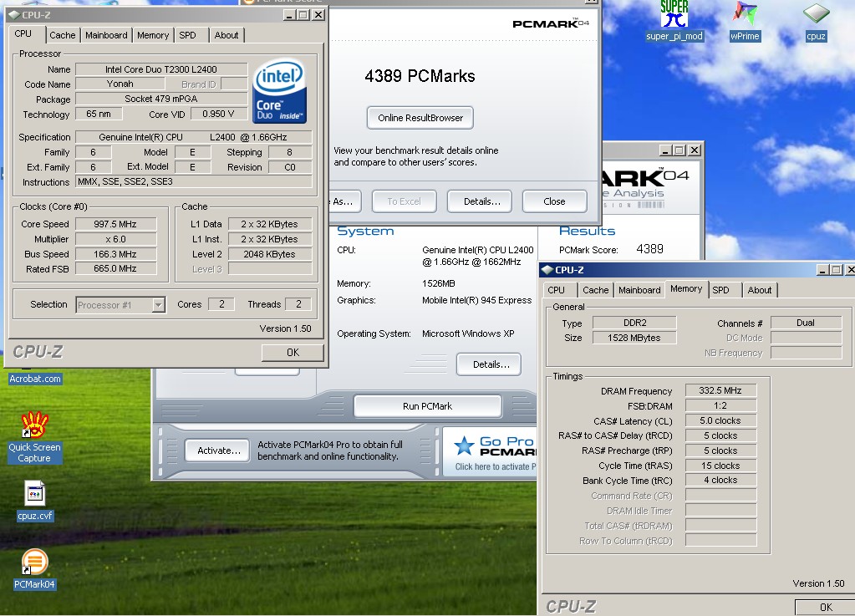Screen dimensions: 855x616
Task: Close the PCMark score dialog via Close button
Action: 555,201
